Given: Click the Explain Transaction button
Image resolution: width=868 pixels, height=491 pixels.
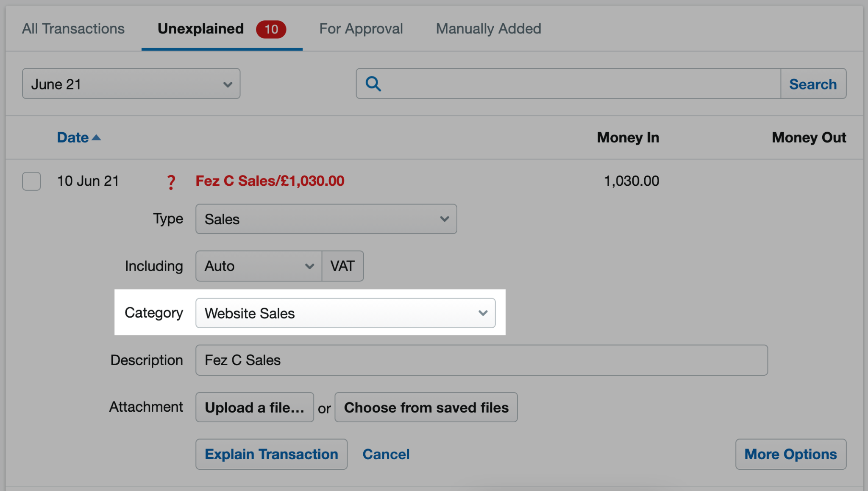Looking at the screenshot, I should point(271,454).
